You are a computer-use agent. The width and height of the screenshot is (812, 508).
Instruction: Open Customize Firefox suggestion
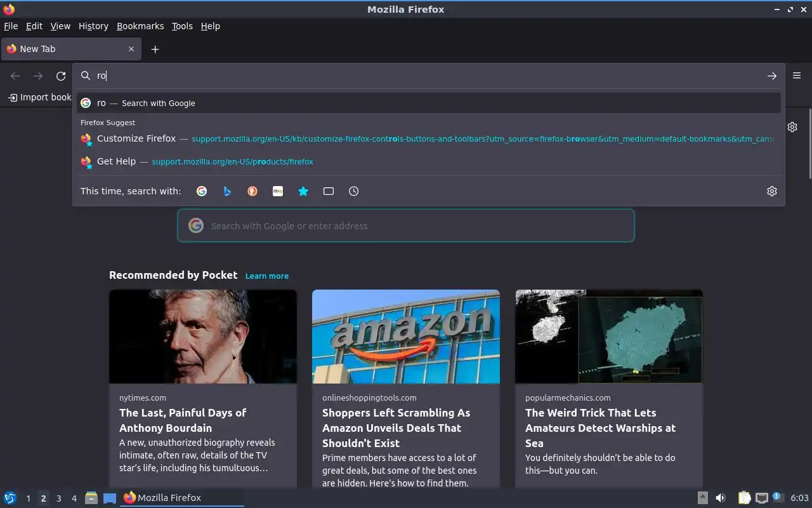click(x=429, y=138)
